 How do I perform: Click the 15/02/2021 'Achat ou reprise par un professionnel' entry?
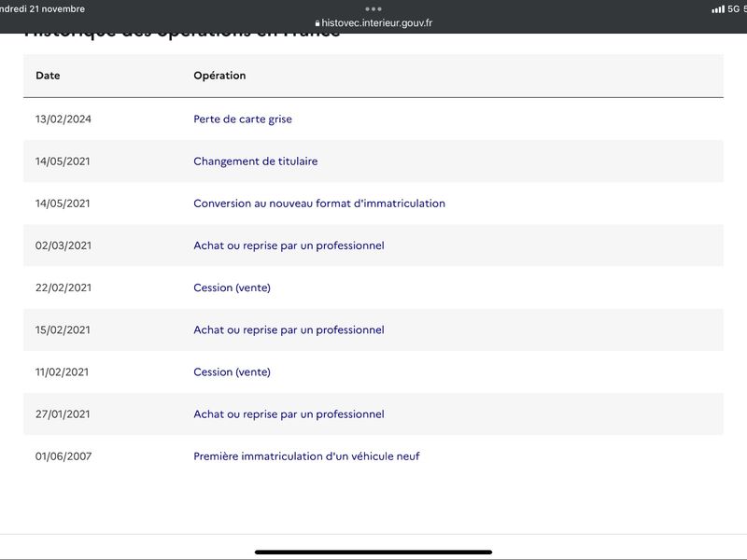point(289,329)
